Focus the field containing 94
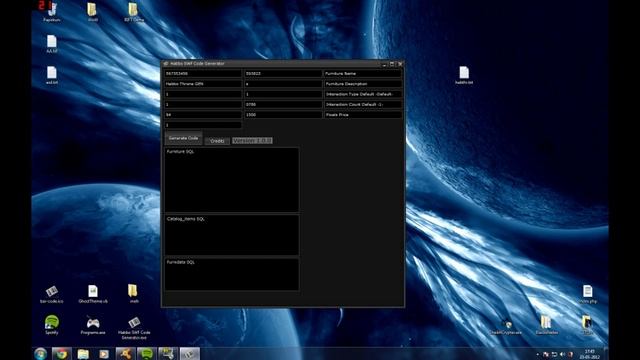 (x=203, y=115)
